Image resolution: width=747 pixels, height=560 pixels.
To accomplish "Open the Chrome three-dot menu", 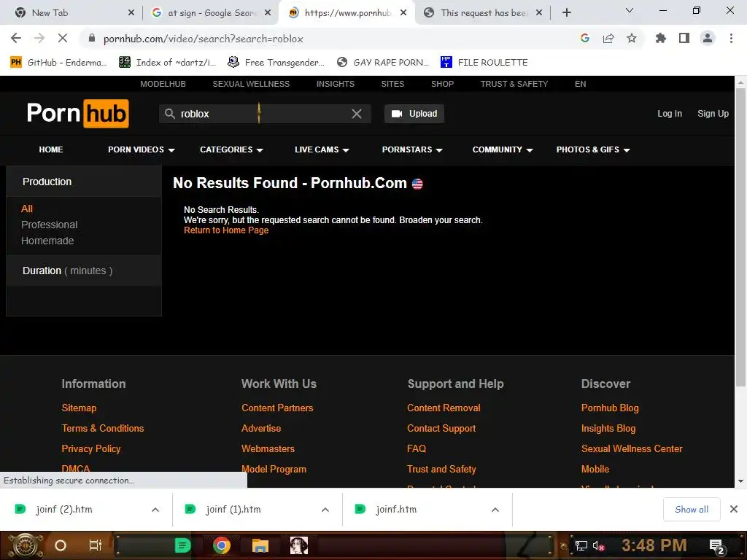I will click(x=731, y=38).
